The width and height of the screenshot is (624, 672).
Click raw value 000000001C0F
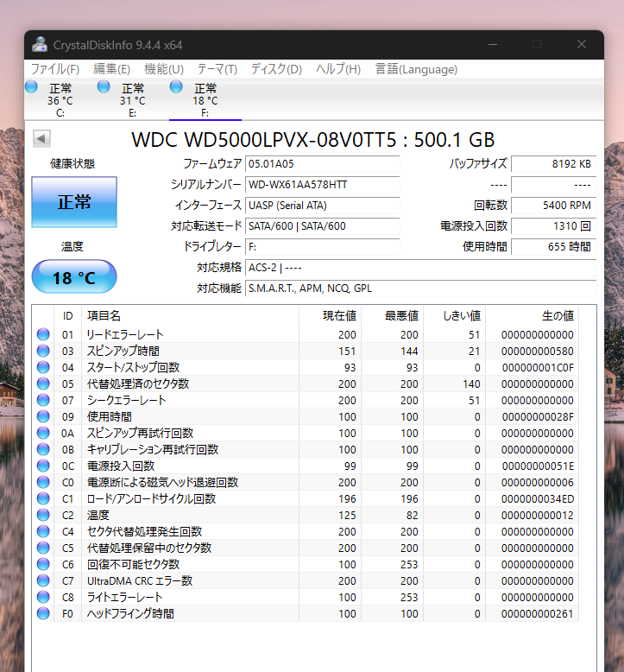coord(538,368)
